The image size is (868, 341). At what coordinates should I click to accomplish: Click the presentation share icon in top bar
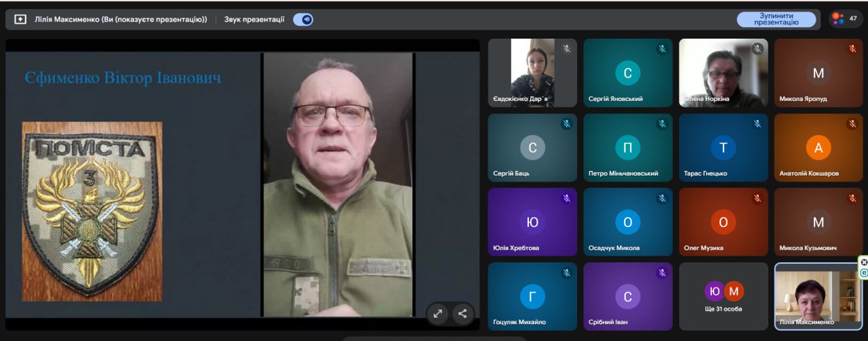[20, 19]
